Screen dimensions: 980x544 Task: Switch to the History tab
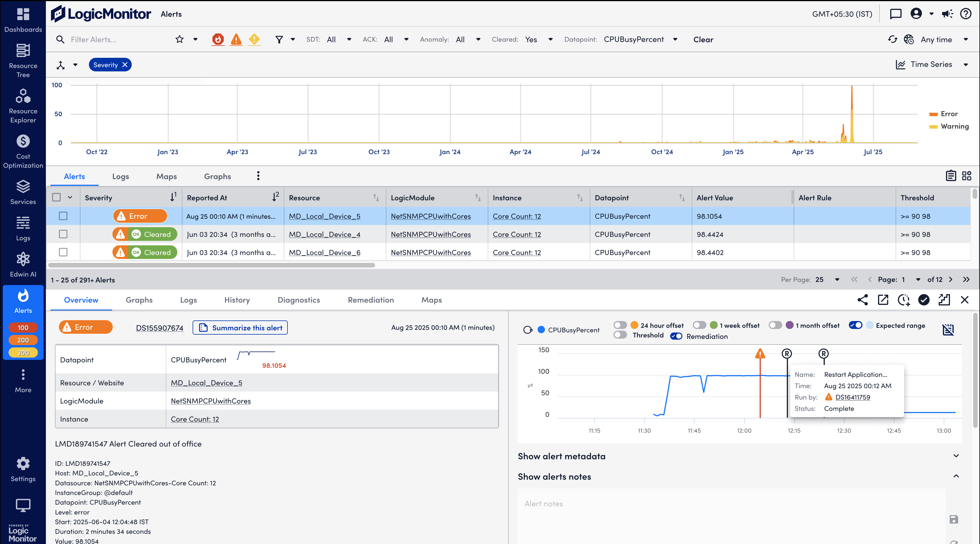[x=237, y=300]
